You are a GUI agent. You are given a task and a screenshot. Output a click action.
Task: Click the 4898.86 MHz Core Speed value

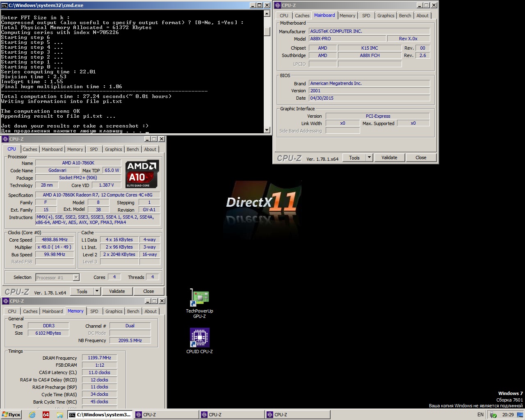point(55,240)
